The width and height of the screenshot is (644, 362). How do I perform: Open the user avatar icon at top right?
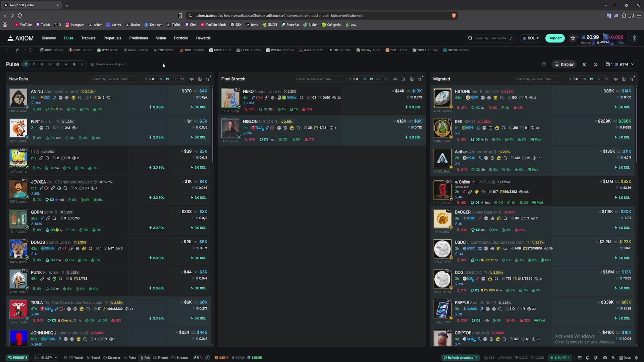634,38
